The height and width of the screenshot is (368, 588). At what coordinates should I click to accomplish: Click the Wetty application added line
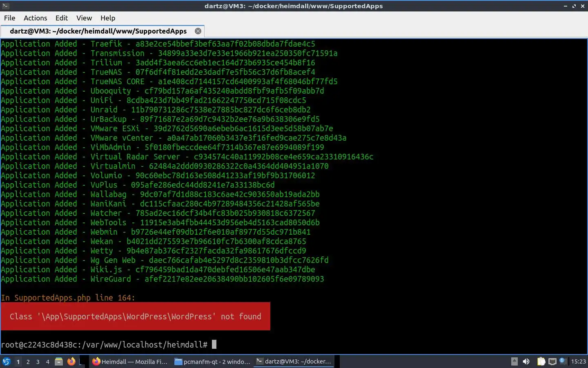click(154, 251)
